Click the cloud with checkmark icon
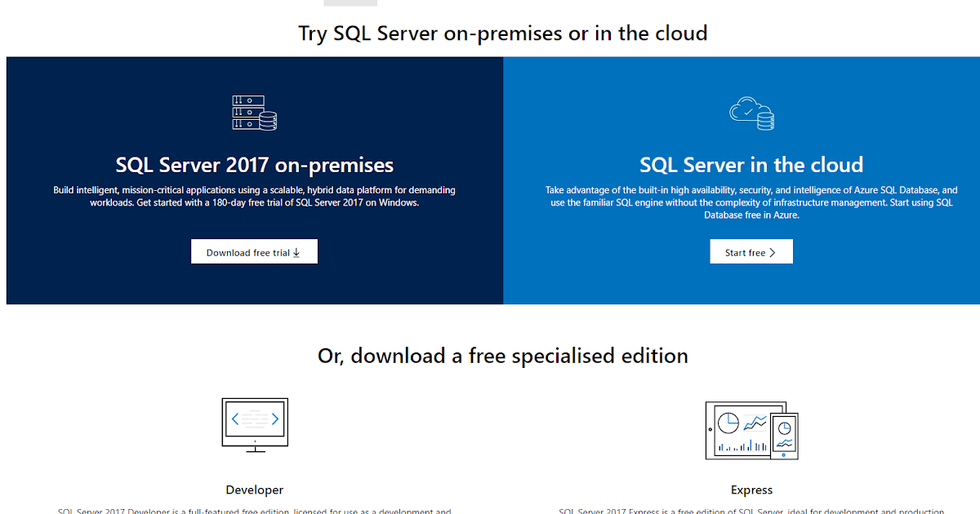The width and height of the screenshot is (980, 514). coord(745,109)
